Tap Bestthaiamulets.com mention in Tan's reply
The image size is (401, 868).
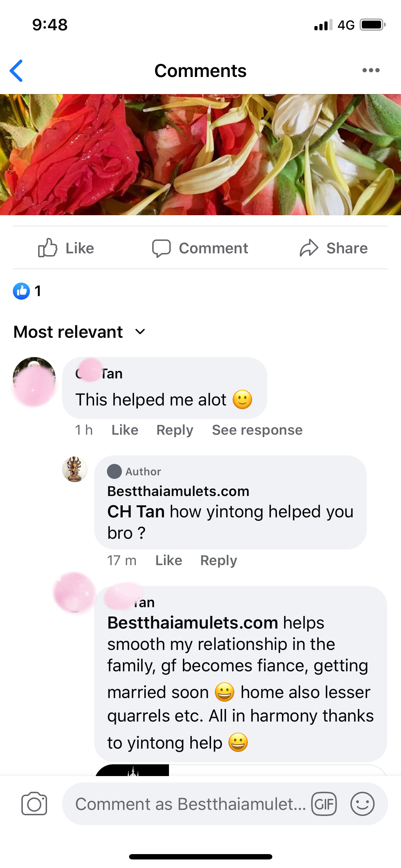pos(193,623)
